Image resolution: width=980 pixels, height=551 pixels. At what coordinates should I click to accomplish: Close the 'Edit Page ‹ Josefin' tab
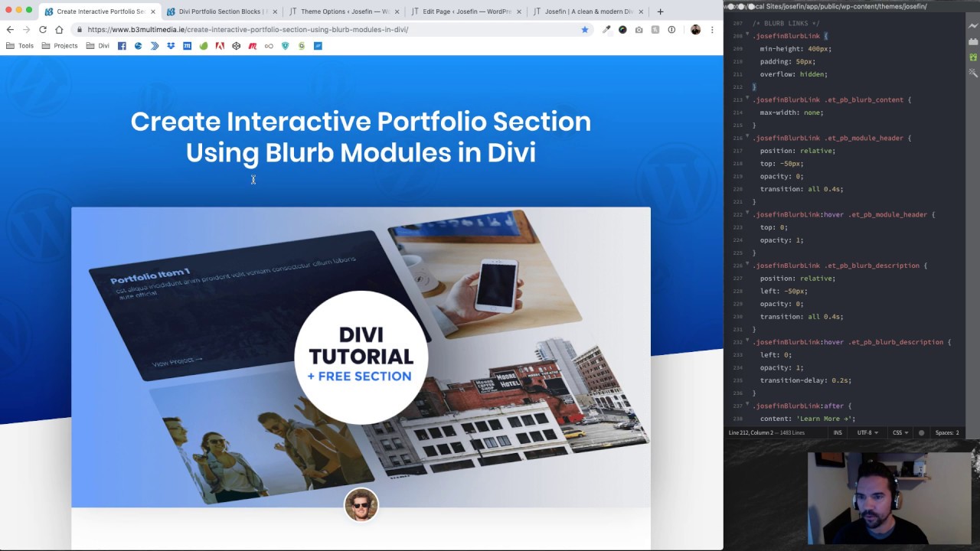(x=519, y=11)
